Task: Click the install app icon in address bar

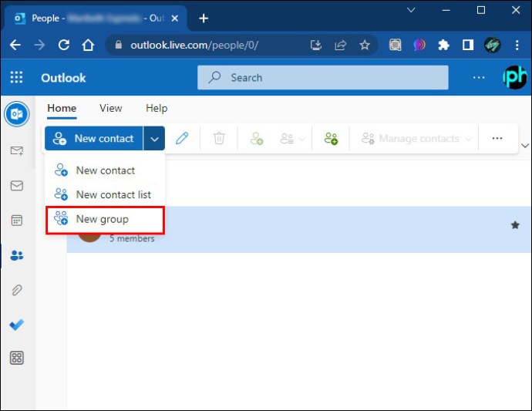Action: [316, 45]
